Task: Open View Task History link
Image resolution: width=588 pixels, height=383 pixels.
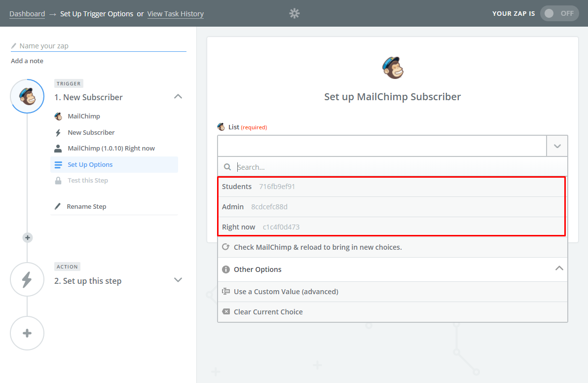Action: 176,14
